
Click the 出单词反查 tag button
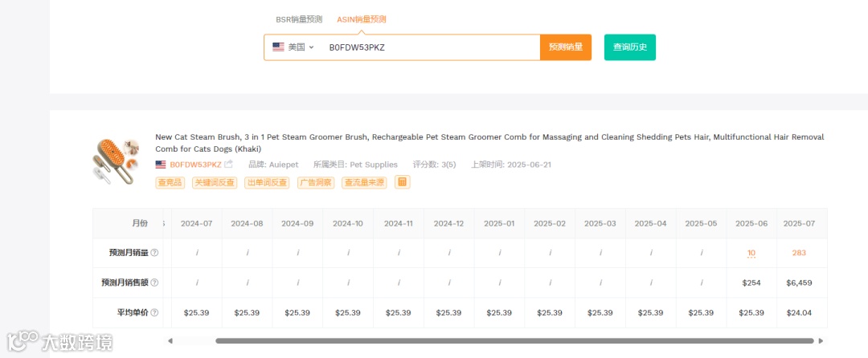coord(267,182)
